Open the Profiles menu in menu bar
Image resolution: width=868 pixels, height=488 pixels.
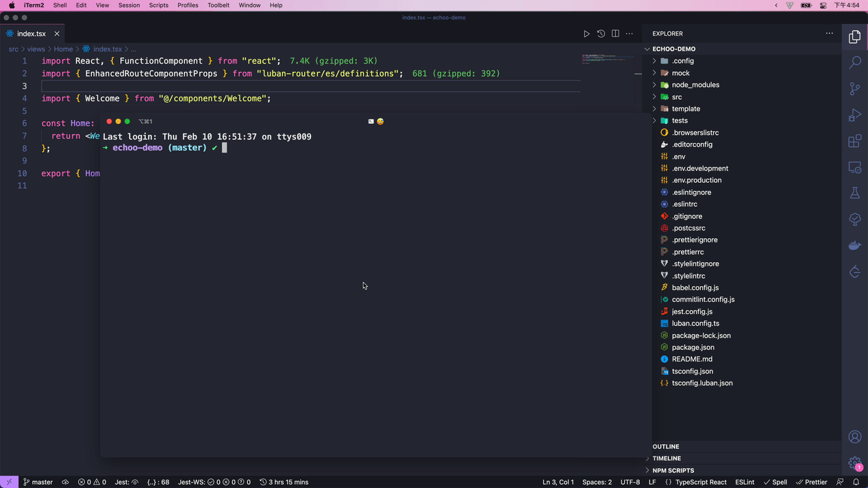pos(188,5)
